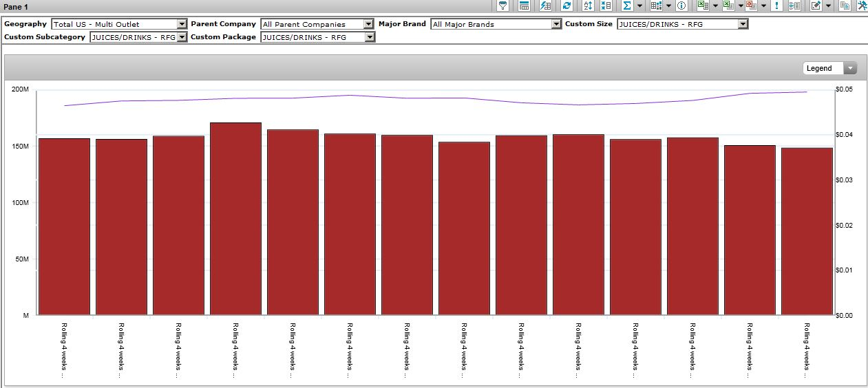Click the exclamation mark alert icon

click(777, 6)
